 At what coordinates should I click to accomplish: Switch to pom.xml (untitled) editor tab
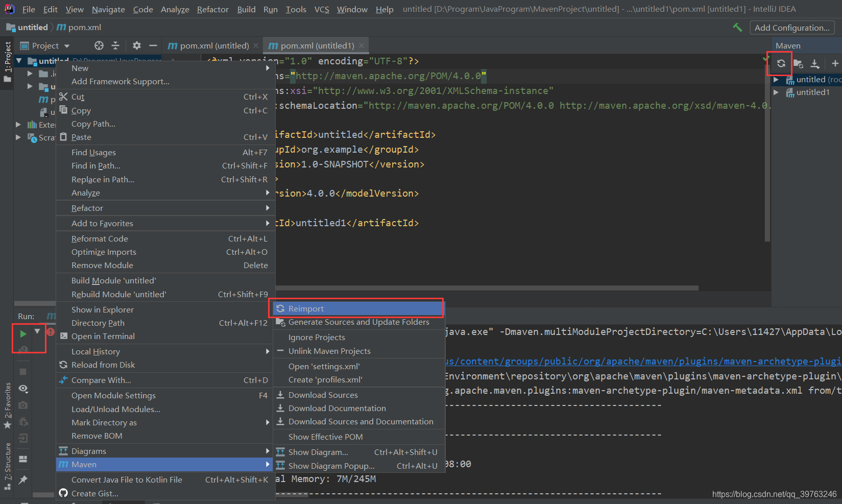coord(208,45)
